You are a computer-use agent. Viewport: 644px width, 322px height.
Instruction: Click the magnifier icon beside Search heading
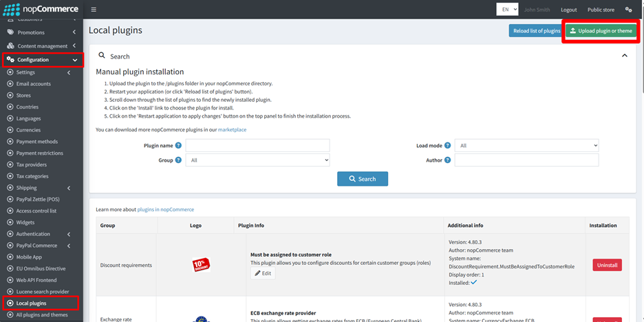tap(102, 56)
